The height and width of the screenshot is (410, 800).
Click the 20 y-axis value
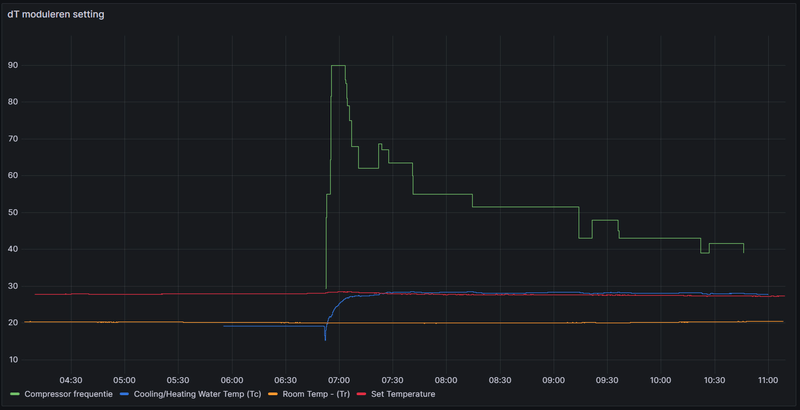[13, 323]
